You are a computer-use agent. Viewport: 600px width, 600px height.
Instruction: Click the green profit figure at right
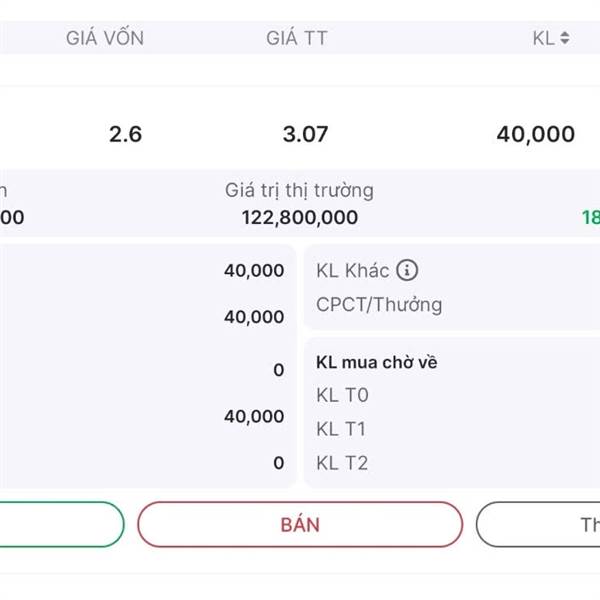[x=590, y=217]
